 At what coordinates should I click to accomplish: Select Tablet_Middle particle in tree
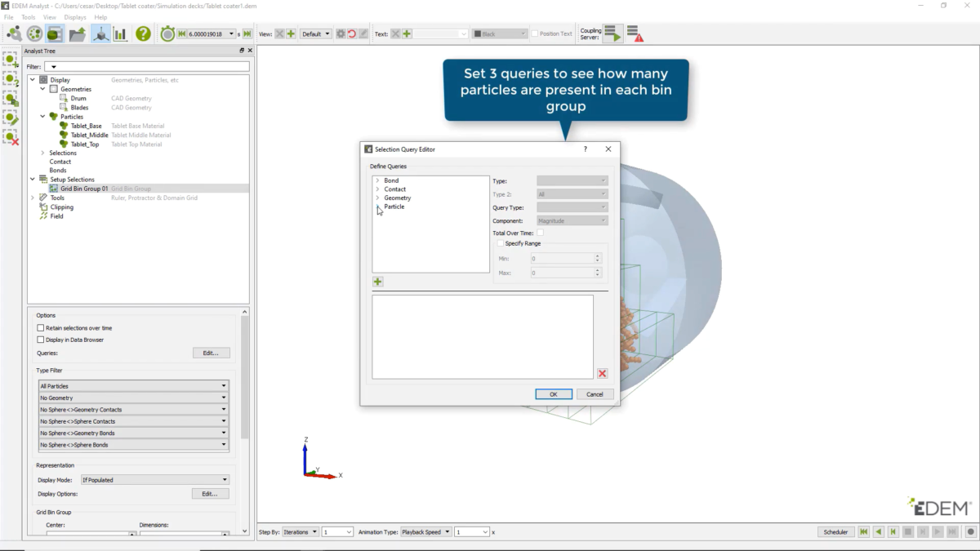pos(90,135)
